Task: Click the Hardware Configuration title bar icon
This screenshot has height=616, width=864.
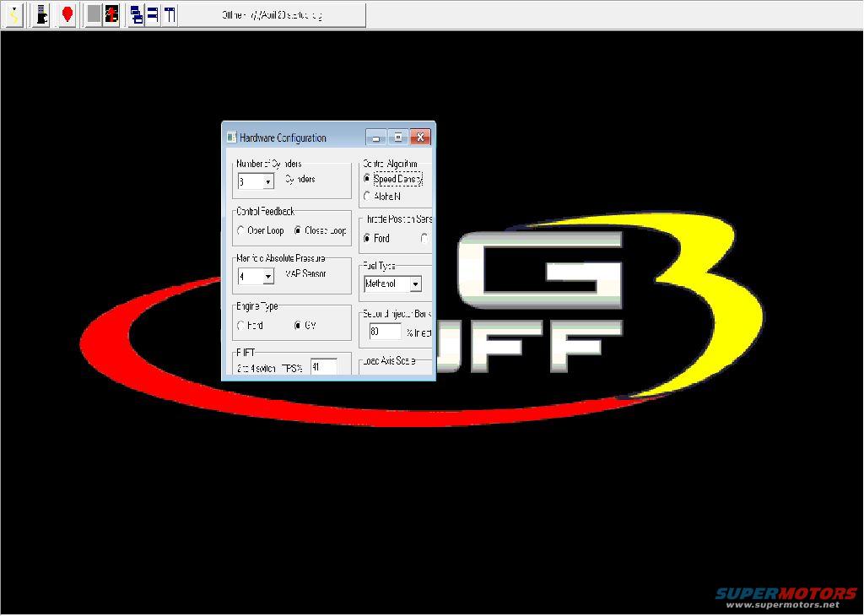Action: pos(231,138)
